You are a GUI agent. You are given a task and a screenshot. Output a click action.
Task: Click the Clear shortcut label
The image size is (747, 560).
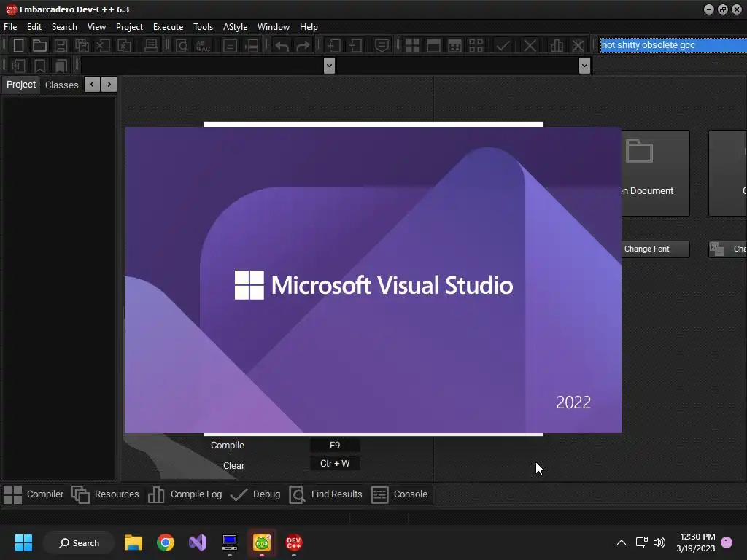233,466
